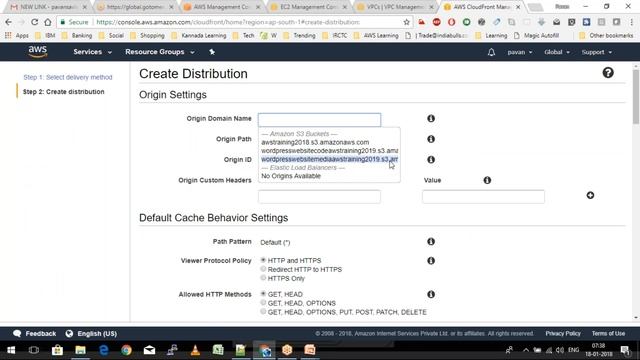Open AWS Learning bookmarks folder
Image resolution: width=640 pixels, height=360 pixels.
click(376, 36)
